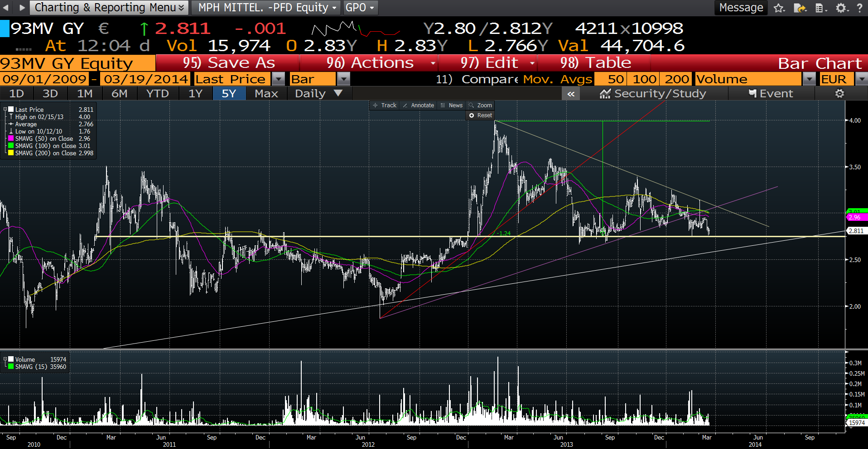868x449 pixels.
Task: Collapse the Last Price legend tree
Action: [x=5, y=110]
